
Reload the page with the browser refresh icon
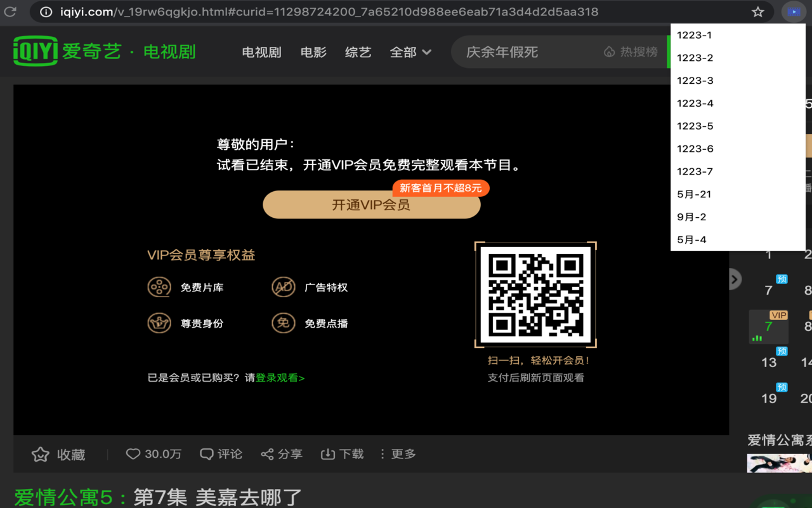(x=10, y=11)
